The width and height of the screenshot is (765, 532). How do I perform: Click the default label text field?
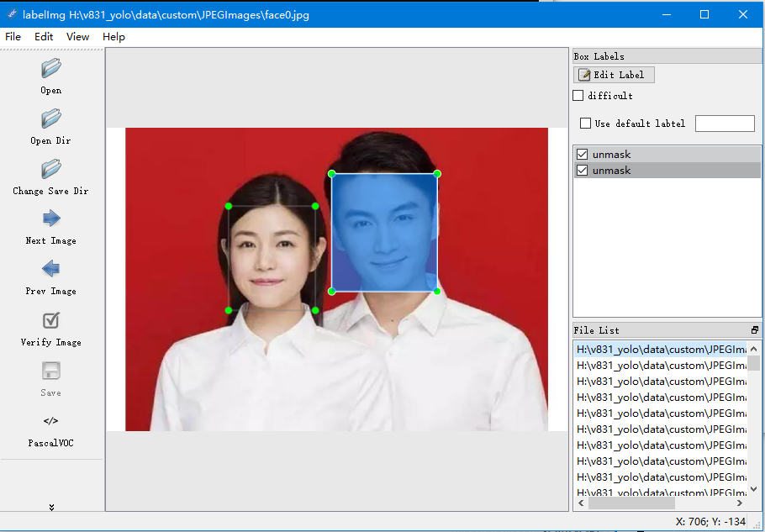click(x=725, y=124)
